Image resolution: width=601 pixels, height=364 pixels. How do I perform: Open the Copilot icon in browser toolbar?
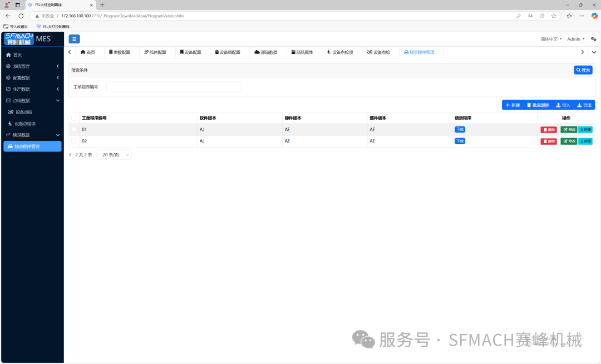(594, 16)
